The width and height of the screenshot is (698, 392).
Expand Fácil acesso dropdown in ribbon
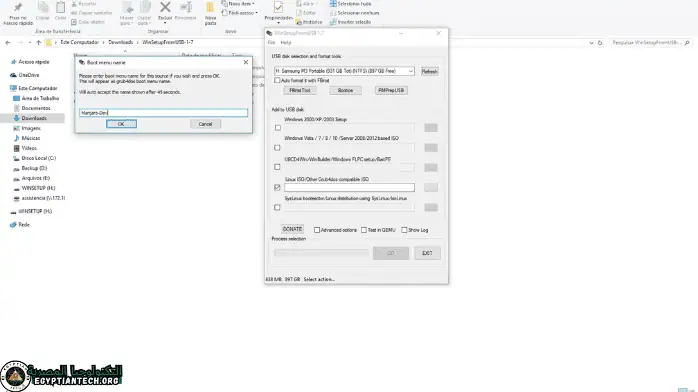pos(256,13)
